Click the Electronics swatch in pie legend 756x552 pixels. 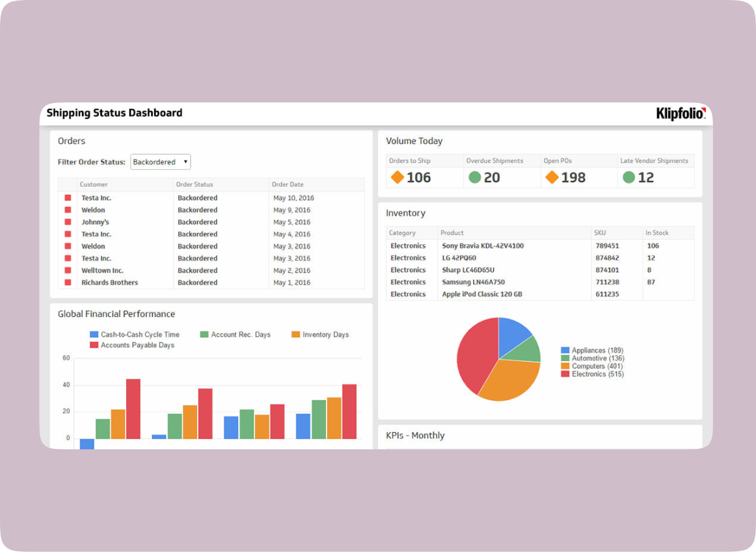pos(565,374)
